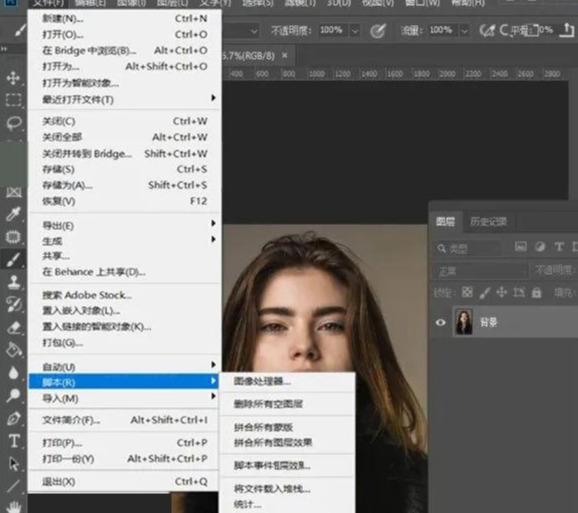
Task: Toggle artboard nesting lock icon
Action: coord(519,293)
